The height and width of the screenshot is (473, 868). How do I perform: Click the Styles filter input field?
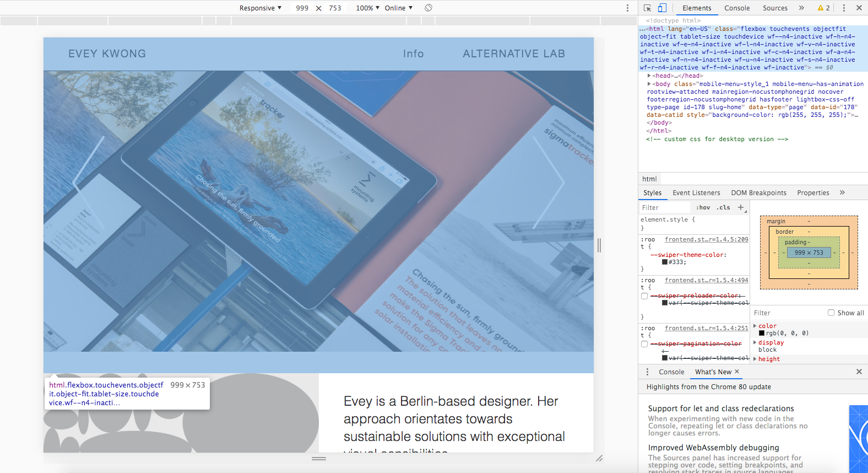664,207
